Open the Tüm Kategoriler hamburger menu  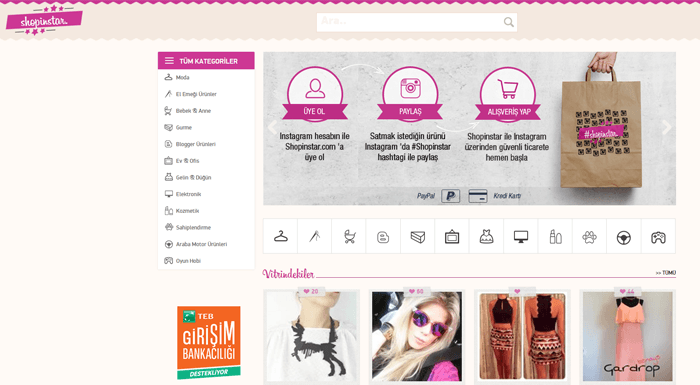[169, 61]
